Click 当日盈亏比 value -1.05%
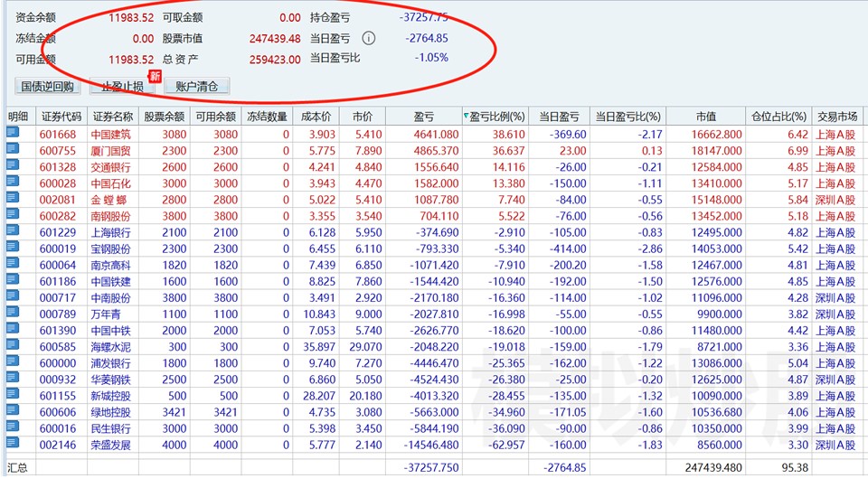This screenshot has width=868, height=488. tap(431, 58)
